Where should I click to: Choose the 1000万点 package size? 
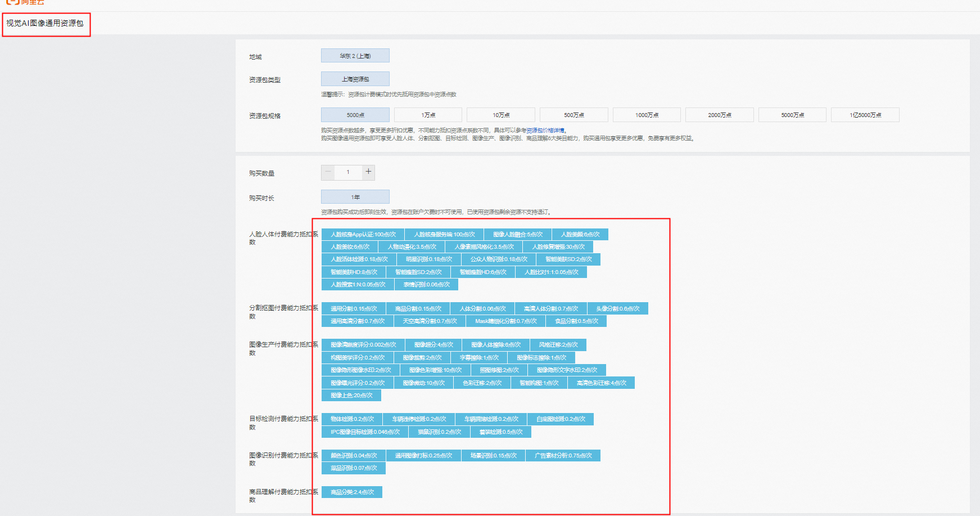tap(647, 115)
